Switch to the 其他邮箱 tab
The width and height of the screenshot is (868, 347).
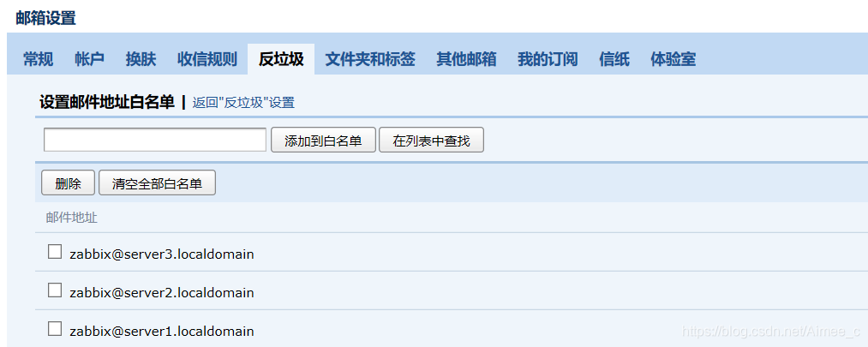pos(466,59)
